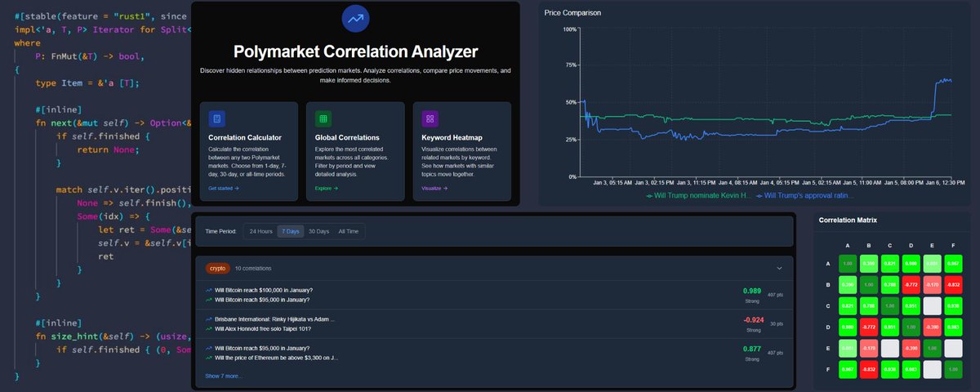Click the 10 correlations count label
This screenshot has width=980, height=392.
coord(253,268)
